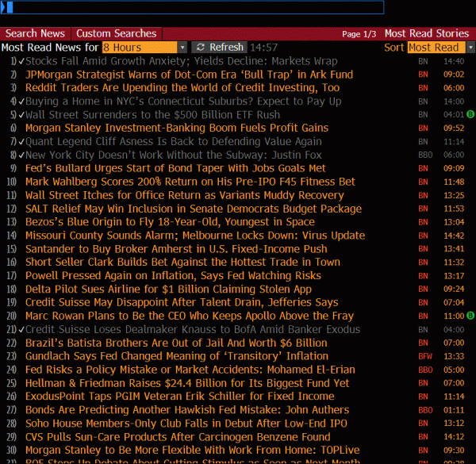Open Fed's Bullard Urges Start of Bond Taper
This screenshot has width=476, height=464.
coord(175,168)
